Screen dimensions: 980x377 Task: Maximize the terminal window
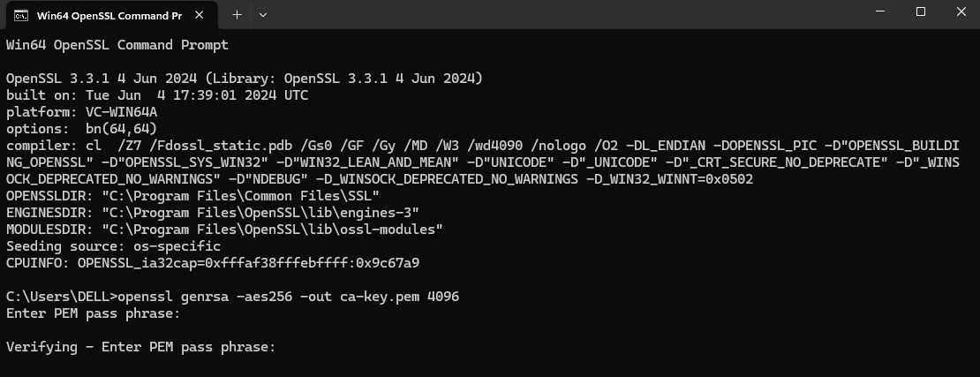920,12
